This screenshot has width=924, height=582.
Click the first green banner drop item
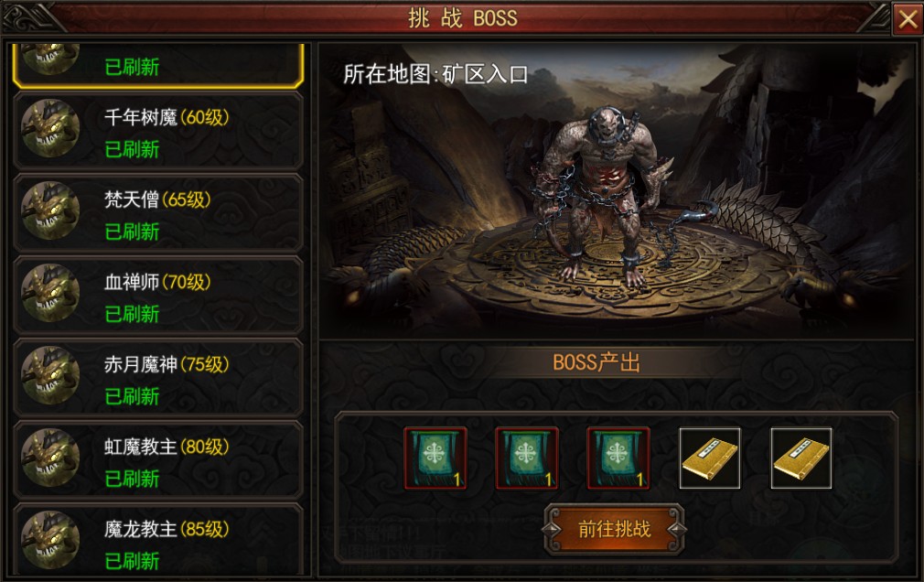pyautogui.click(x=435, y=458)
